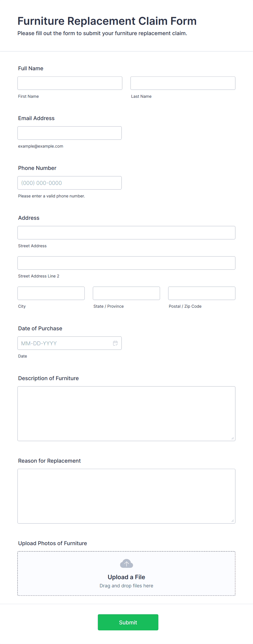The height and width of the screenshot is (644, 253).
Task: Click the Street Address field
Action: click(x=126, y=233)
